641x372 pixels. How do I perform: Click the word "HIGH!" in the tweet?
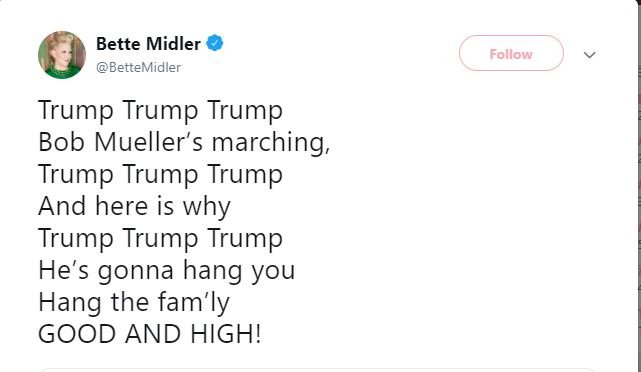pyautogui.click(x=226, y=334)
